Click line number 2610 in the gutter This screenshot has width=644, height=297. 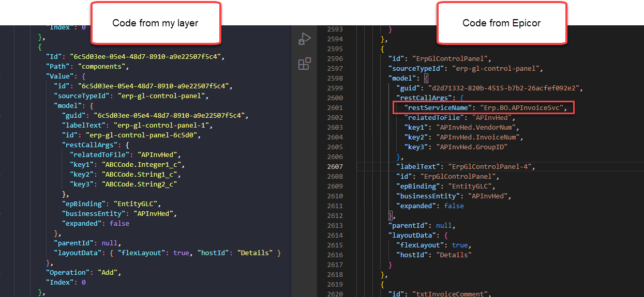[335, 196]
